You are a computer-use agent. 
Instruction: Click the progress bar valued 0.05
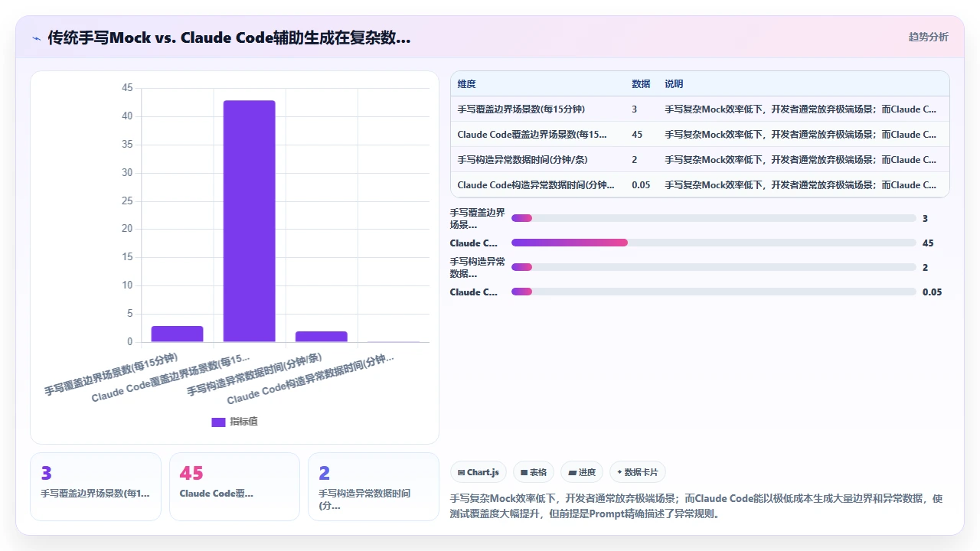click(x=714, y=292)
